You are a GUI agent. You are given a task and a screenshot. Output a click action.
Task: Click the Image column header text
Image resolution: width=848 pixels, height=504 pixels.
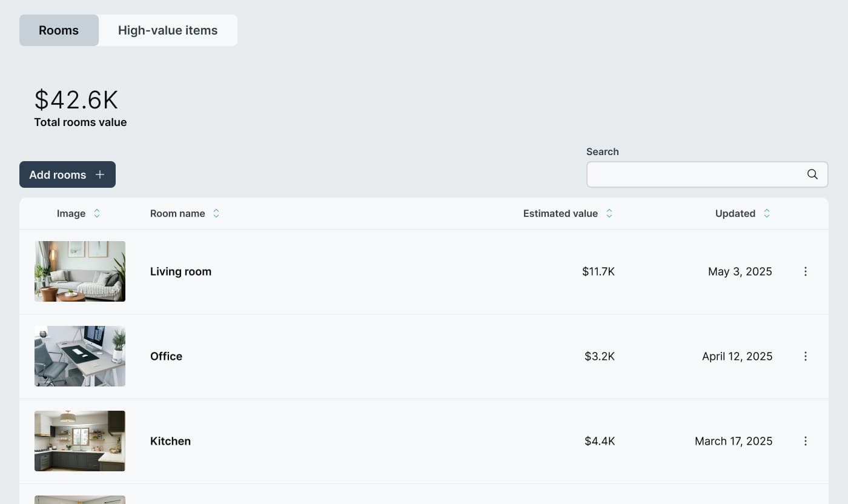click(71, 213)
